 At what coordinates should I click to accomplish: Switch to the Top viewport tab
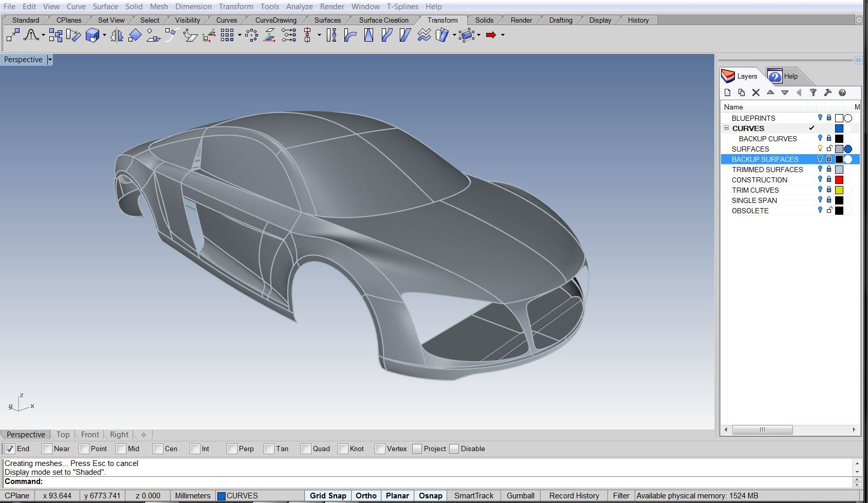tap(63, 435)
